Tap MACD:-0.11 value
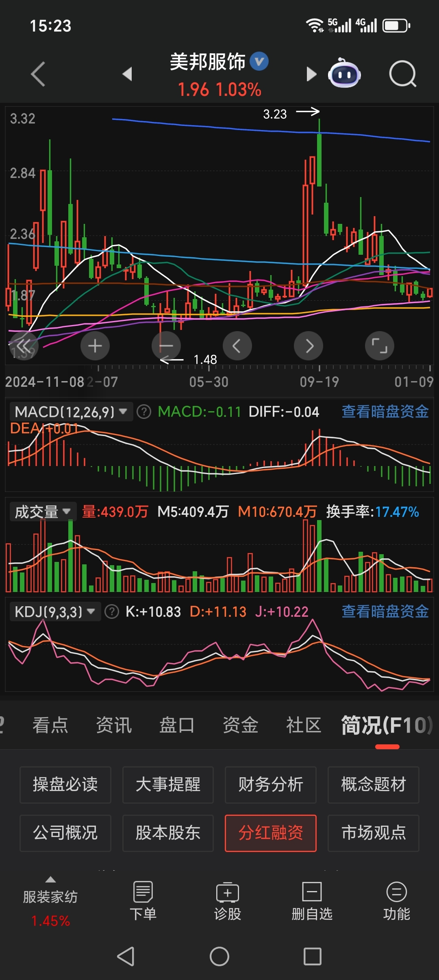 [x=200, y=412]
